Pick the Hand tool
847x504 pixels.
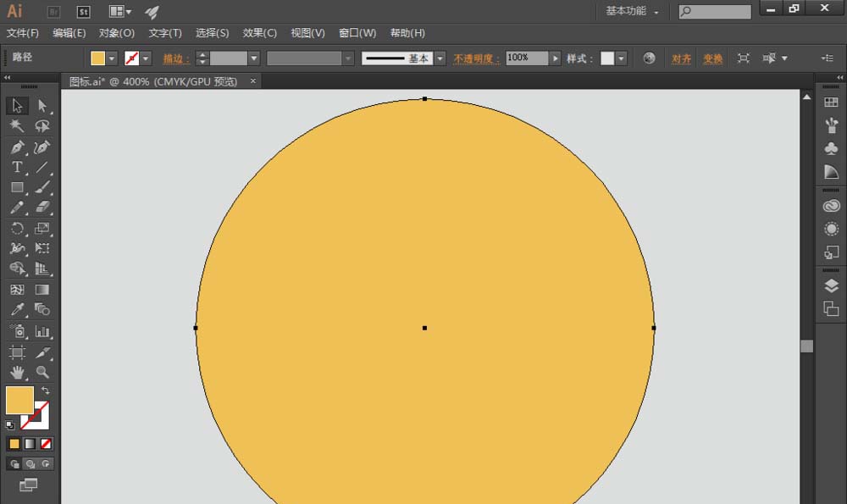coord(17,372)
